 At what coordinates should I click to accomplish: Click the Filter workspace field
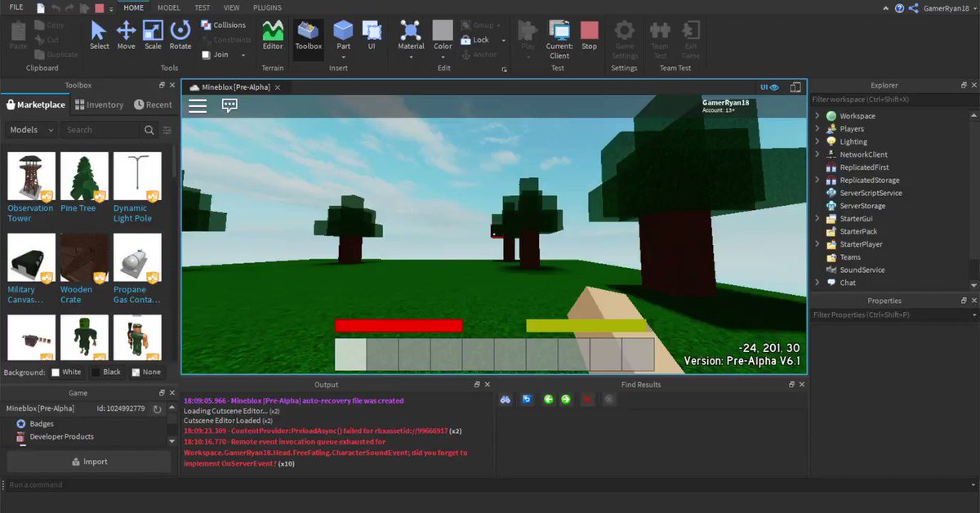890,100
